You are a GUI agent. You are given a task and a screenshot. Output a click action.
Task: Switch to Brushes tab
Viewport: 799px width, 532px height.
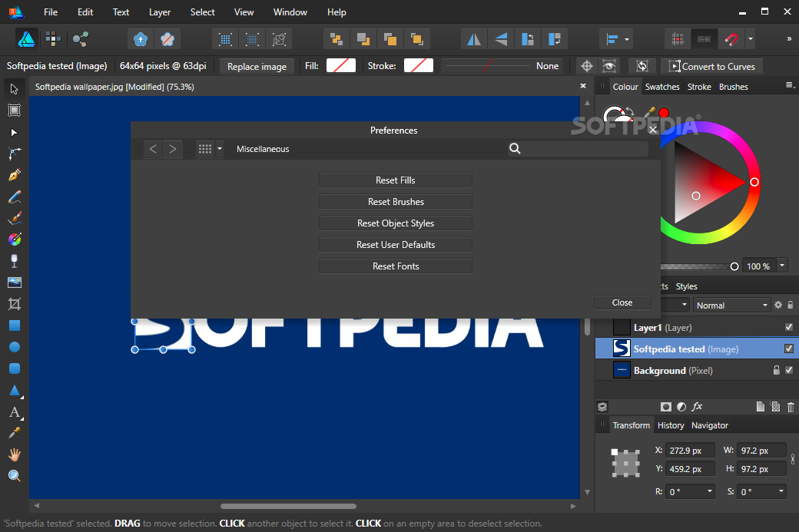[733, 87]
